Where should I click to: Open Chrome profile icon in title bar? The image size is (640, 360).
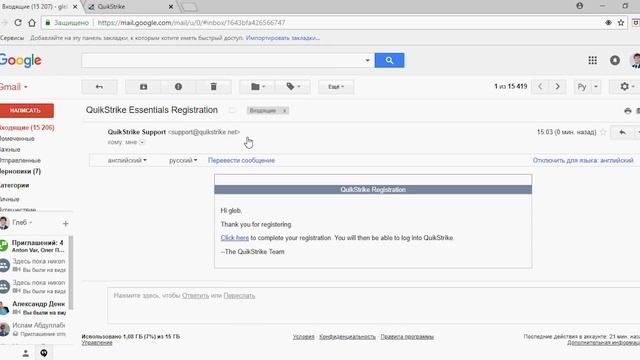(580, 6)
